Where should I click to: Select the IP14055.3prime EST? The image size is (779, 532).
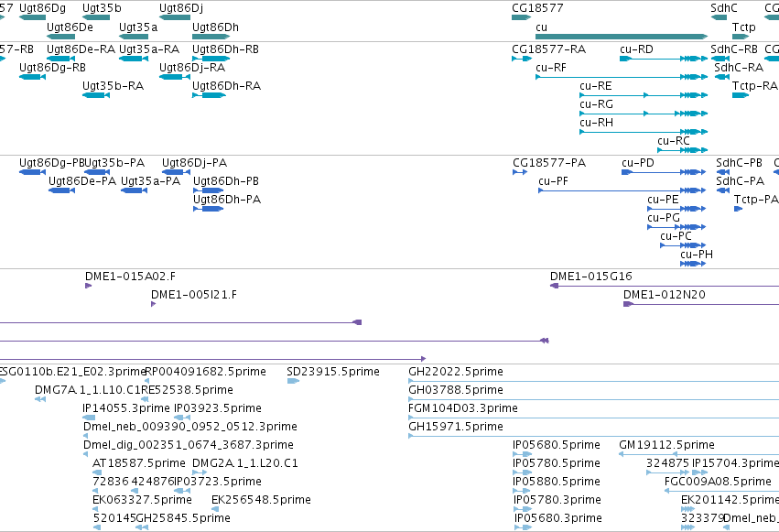coord(89,418)
